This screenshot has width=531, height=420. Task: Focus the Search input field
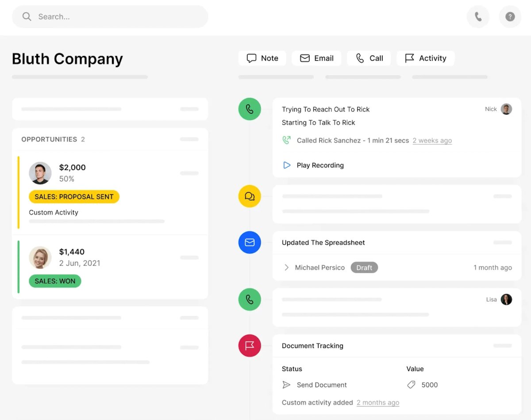point(110,17)
